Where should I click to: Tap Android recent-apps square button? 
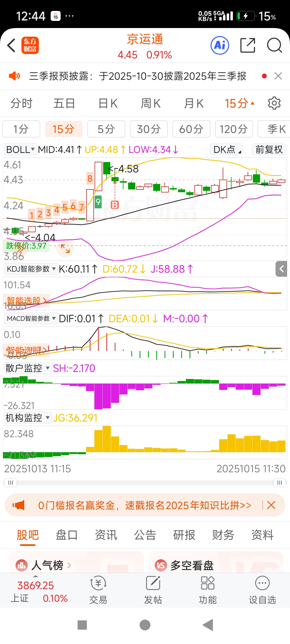click(x=82, y=625)
